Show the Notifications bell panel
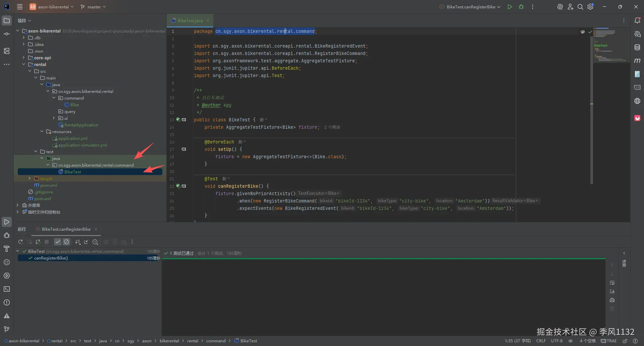644x346 pixels. click(x=637, y=20)
